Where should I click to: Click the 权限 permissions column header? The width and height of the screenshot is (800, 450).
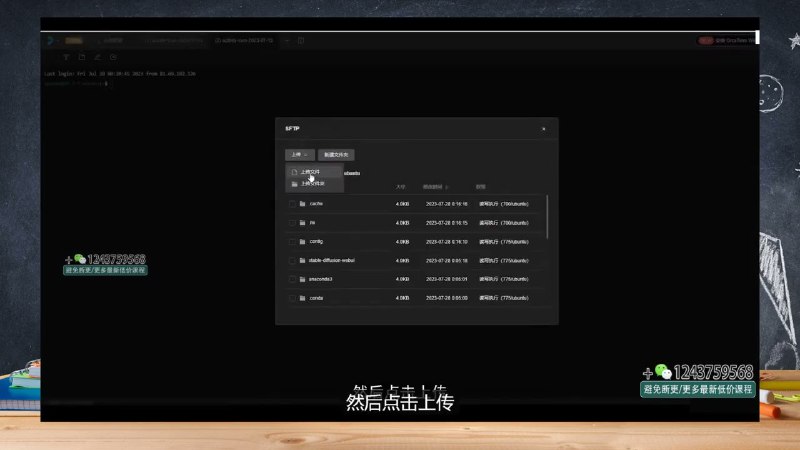[x=481, y=187]
